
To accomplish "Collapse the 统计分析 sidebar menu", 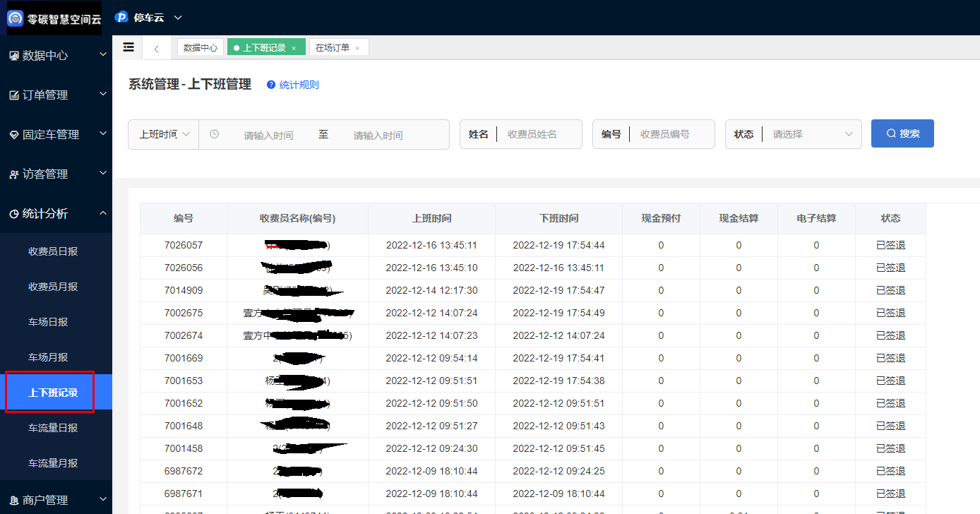I will click(56, 213).
